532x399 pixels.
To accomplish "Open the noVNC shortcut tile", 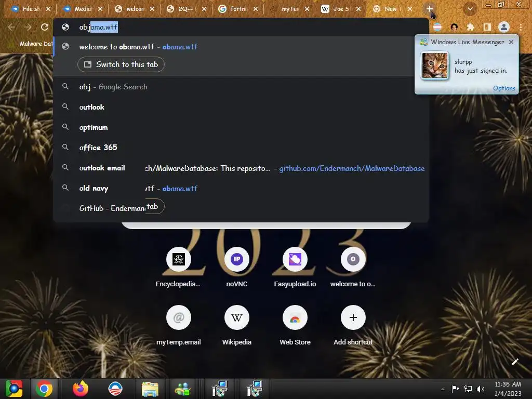I will point(237,268).
